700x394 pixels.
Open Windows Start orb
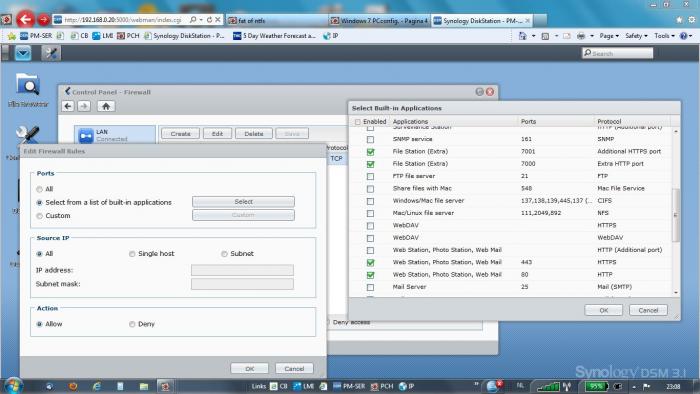point(13,386)
